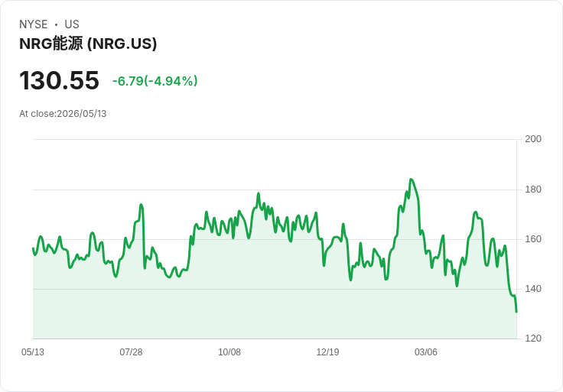
Task: Click the 10/08 x-axis date label
Action: click(229, 352)
